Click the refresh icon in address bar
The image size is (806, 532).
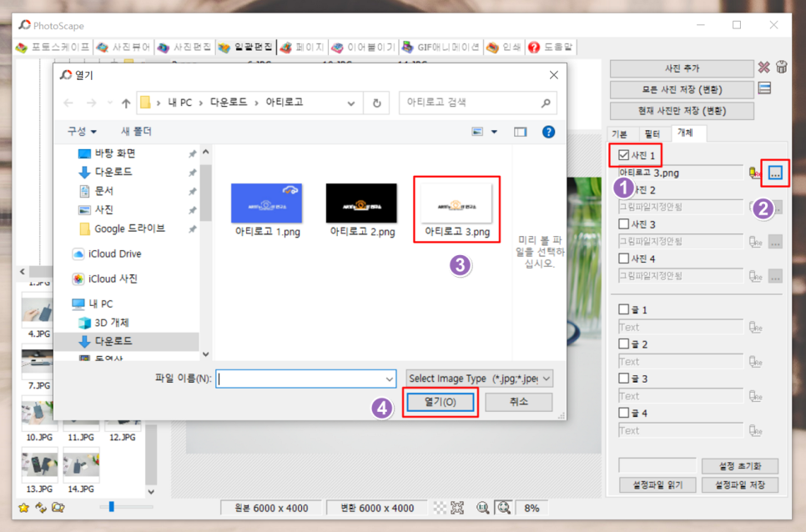(x=376, y=103)
